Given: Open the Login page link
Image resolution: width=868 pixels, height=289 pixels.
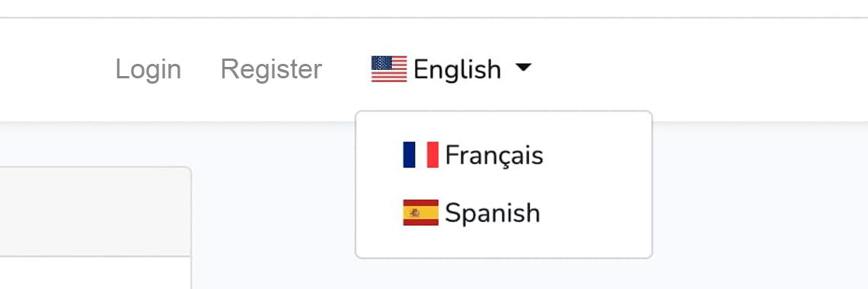Looking at the screenshot, I should pyautogui.click(x=148, y=70).
